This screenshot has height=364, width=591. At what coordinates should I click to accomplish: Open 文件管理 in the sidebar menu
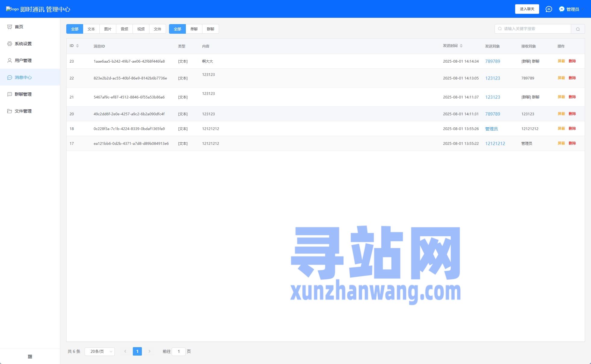click(x=30, y=111)
